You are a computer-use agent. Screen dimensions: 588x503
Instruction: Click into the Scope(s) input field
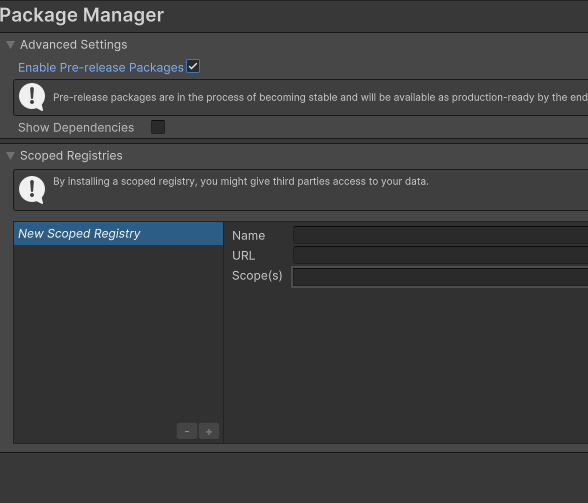(x=441, y=277)
